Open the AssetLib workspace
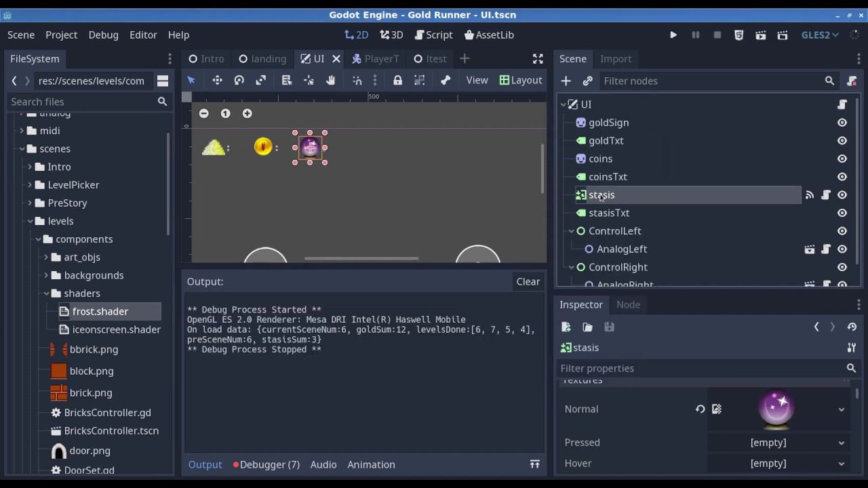This screenshot has width=868, height=488. coord(489,35)
